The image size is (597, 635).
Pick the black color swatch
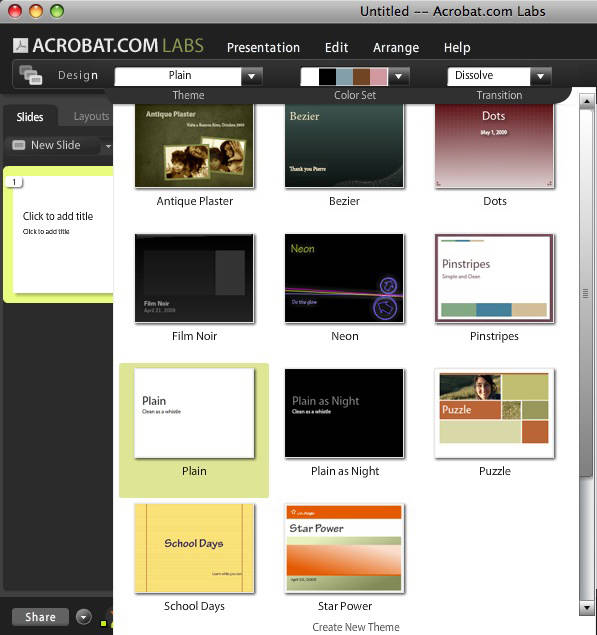coord(327,77)
